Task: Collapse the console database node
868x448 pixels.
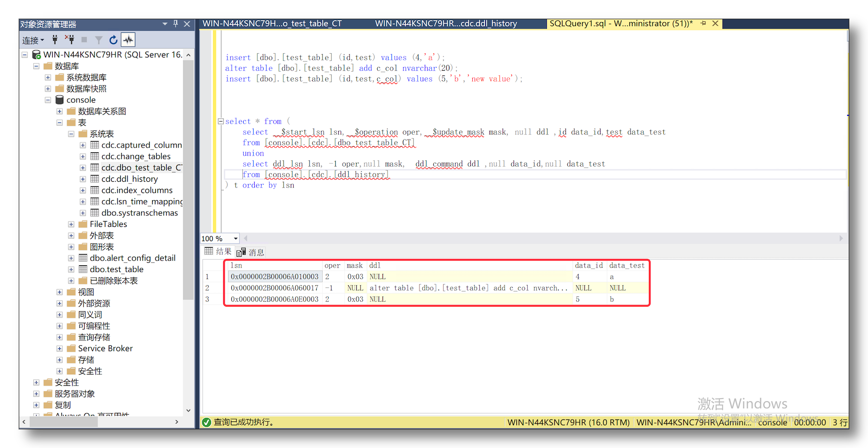Action: coord(48,100)
